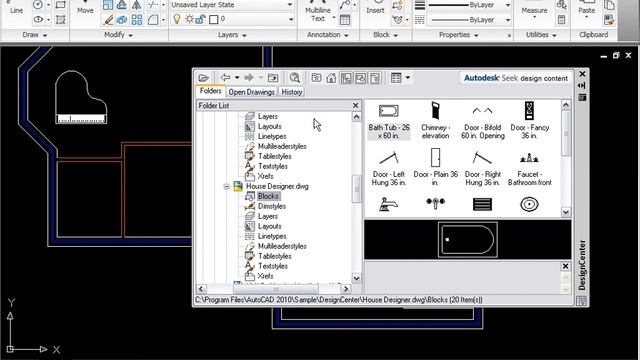Open the Back history dropdown arrow

(x=237, y=78)
